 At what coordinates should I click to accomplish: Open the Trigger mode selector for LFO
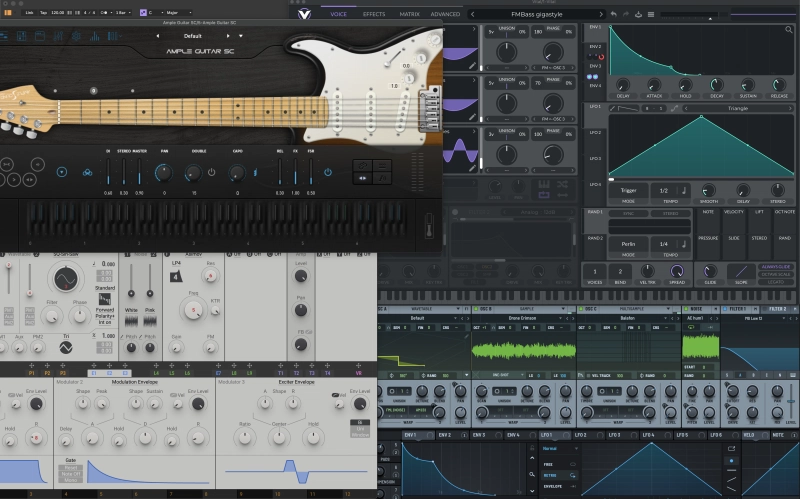coord(629,190)
